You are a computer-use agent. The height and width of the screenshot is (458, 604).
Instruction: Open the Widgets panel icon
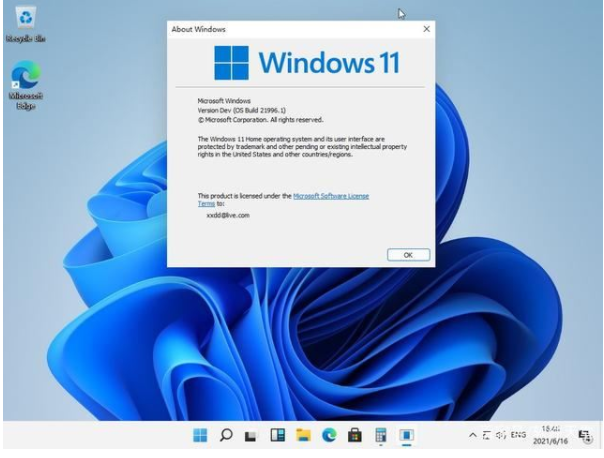tap(277, 435)
